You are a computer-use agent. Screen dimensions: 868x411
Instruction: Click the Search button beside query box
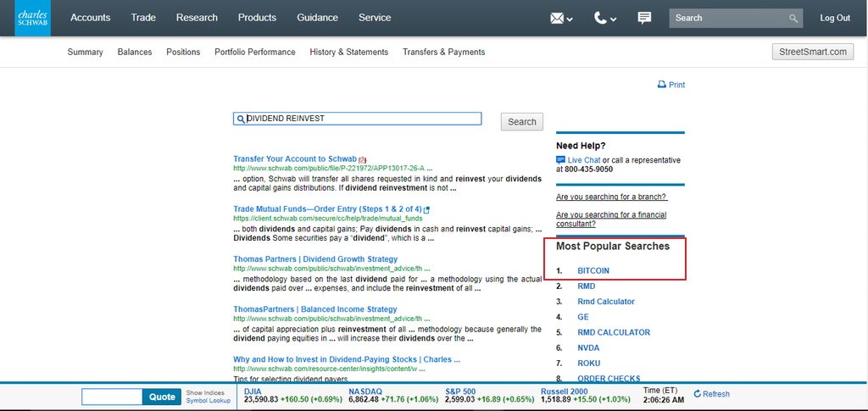click(x=522, y=122)
